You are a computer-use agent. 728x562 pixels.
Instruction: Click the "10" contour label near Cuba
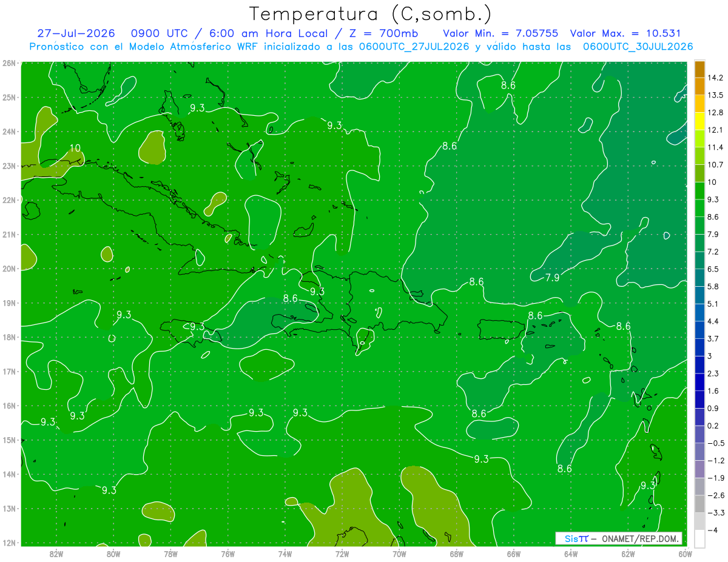pos(75,148)
